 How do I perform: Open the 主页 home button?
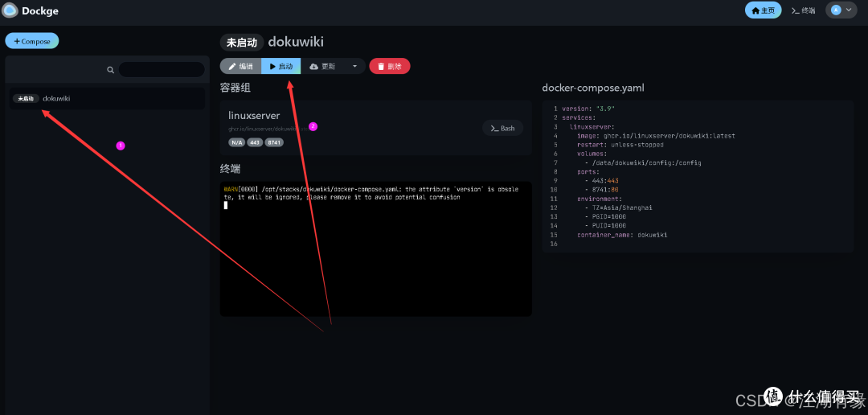pos(763,10)
